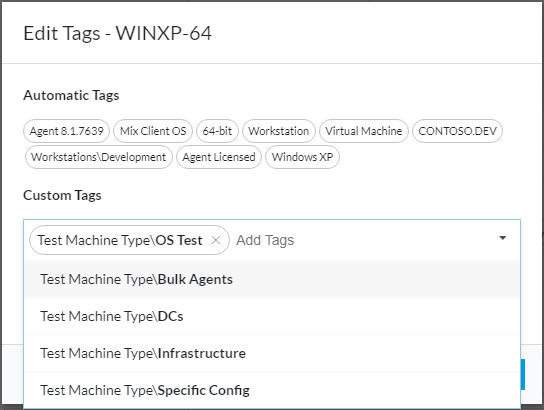
Task: Click the CONTOSO.DEV tag chip
Action: click(458, 131)
